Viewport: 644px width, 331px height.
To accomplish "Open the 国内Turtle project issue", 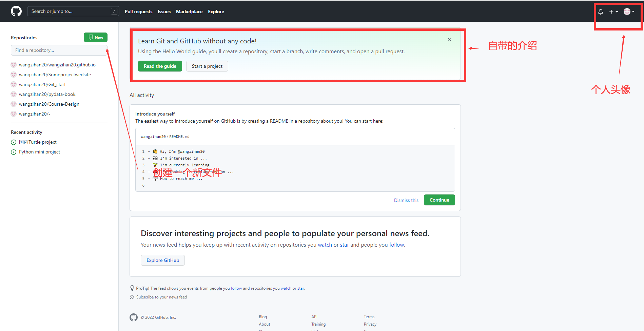I will point(38,142).
